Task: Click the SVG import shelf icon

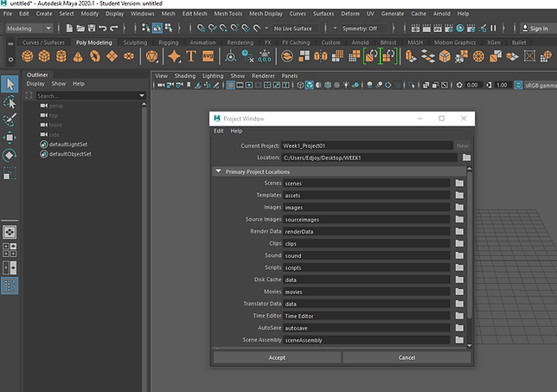Action: click(208, 56)
